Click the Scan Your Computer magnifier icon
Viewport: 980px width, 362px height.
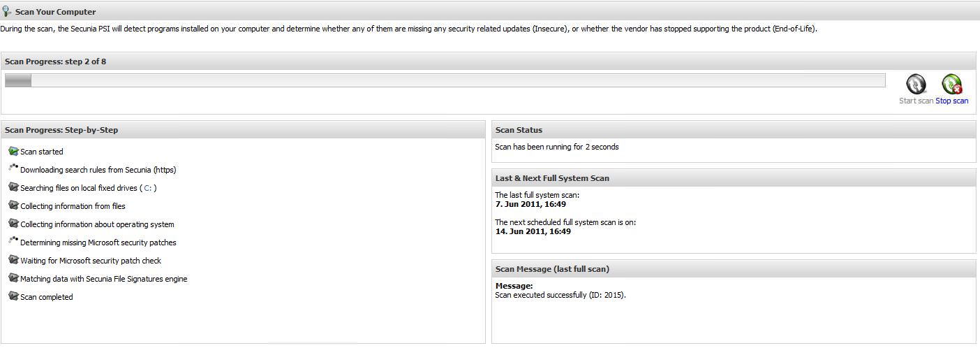7,11
